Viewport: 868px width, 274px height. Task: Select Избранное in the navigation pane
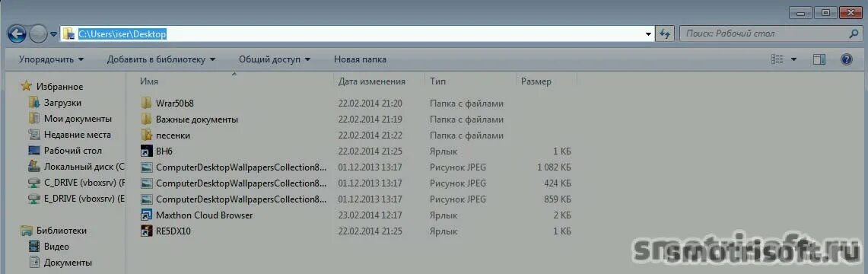pos(60,86)
